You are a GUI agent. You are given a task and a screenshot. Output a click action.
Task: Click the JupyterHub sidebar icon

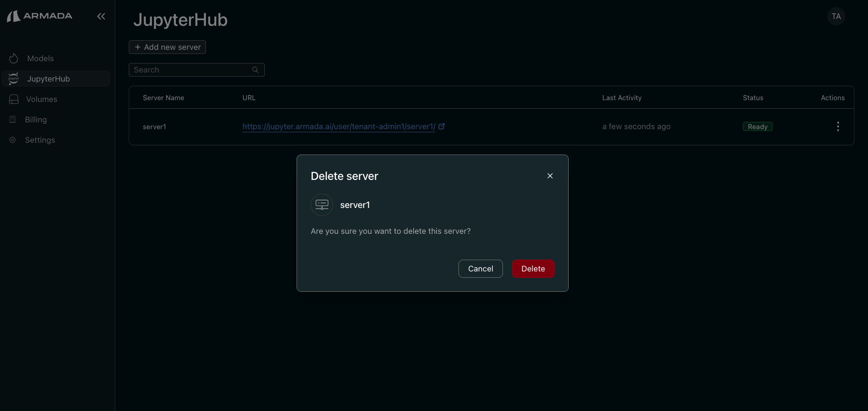(x=14, y=79)
